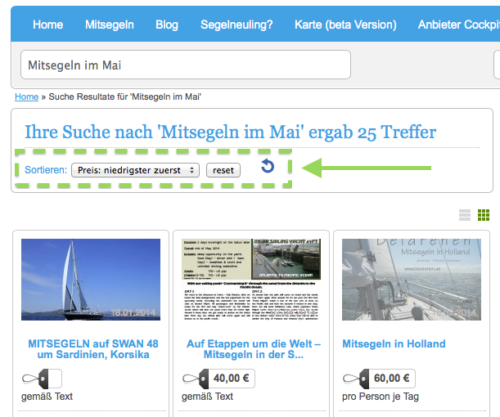Open the Sortieren price dropdown

pos(135,170)
